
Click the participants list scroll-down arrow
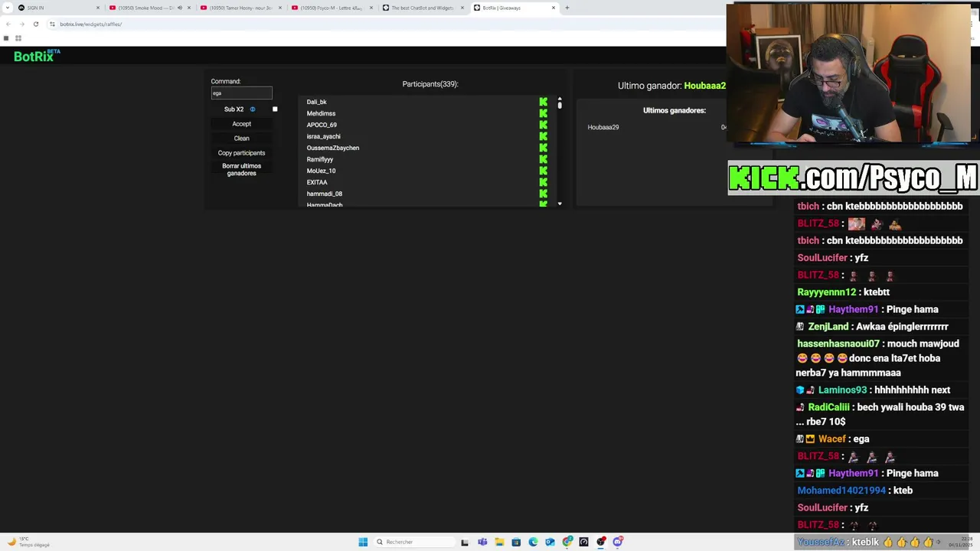pyautogui.click(x=560, y=204)
